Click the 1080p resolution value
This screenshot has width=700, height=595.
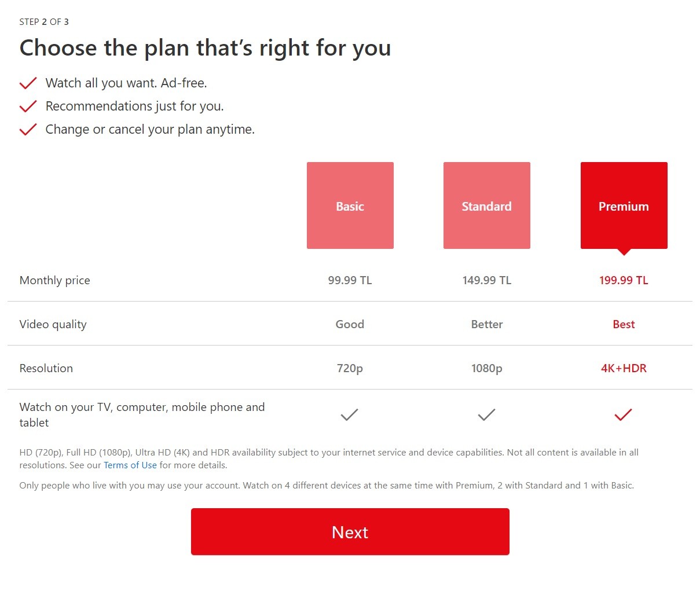pyautogui.click(x=487, y=369)
